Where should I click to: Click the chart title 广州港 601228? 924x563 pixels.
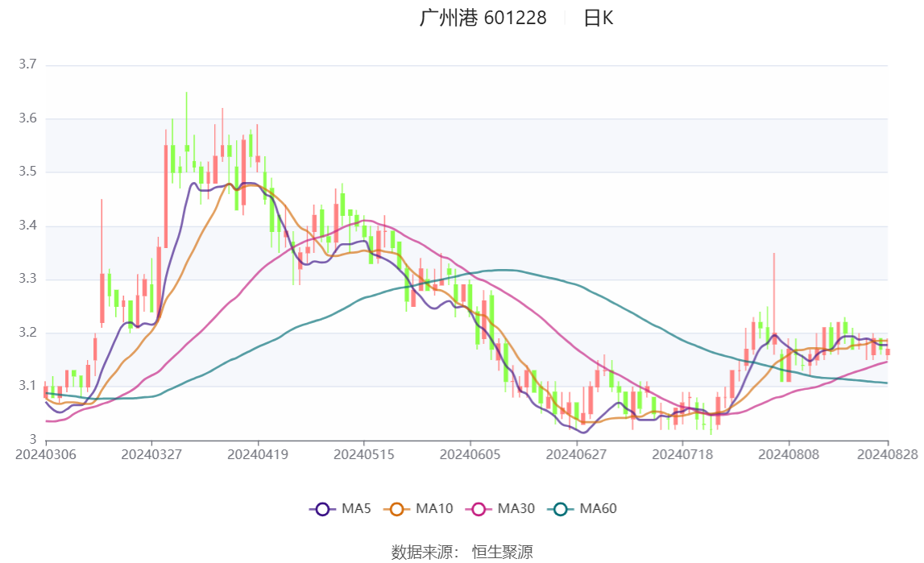click(x=483, y=18)
